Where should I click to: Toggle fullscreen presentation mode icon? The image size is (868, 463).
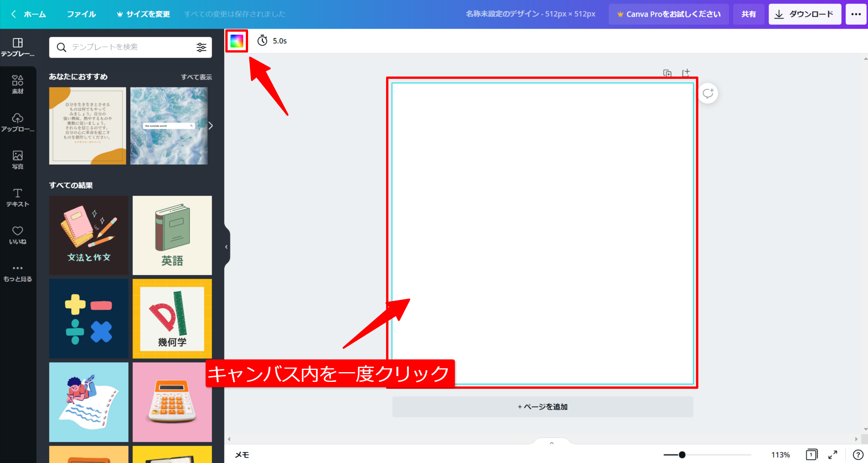[x=833, y=454]
